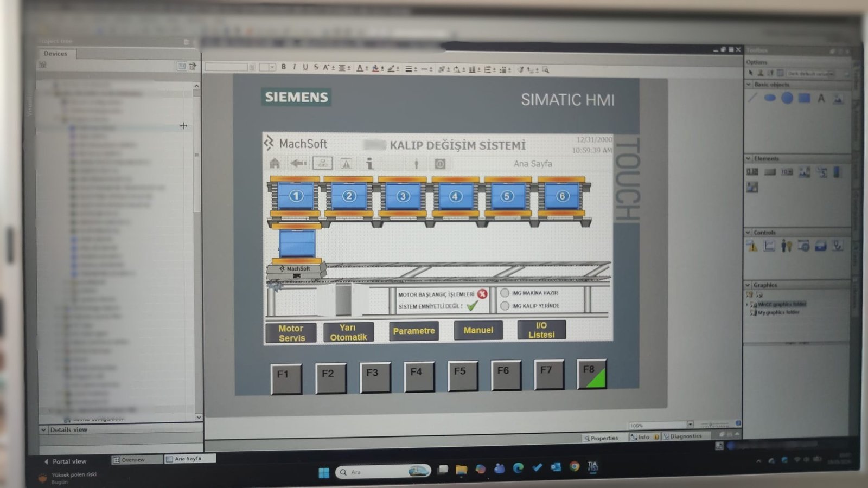Select the Graphic view basic object

[x=838, y=99]
